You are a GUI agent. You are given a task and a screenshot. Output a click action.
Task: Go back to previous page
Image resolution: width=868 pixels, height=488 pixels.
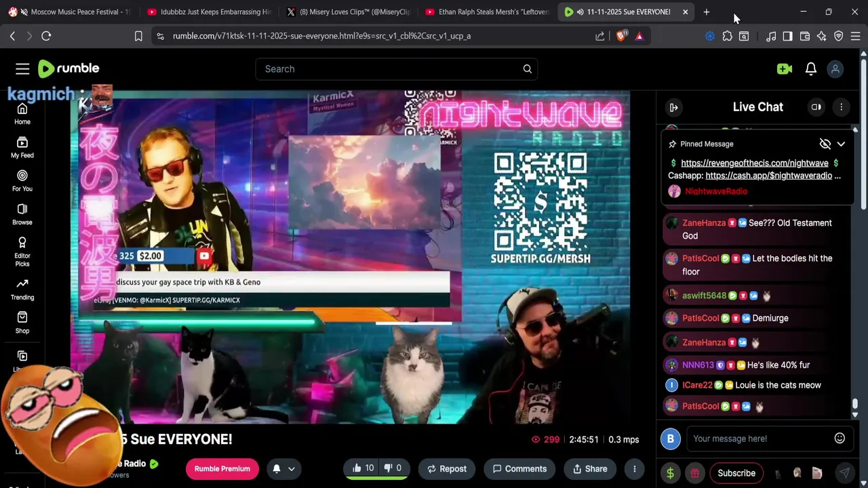[12, 36]
